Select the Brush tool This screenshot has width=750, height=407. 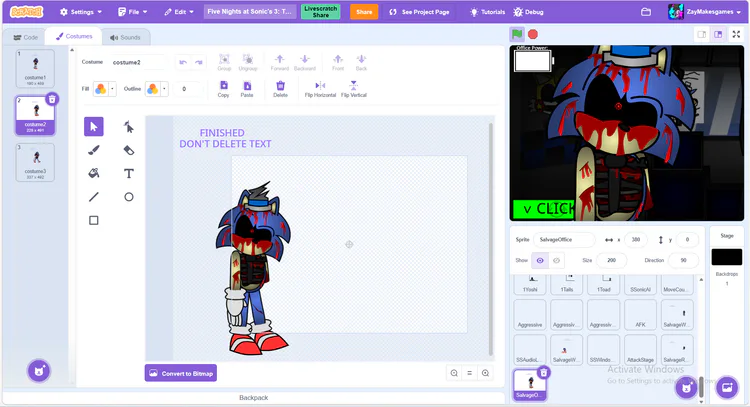coord(94,150)
